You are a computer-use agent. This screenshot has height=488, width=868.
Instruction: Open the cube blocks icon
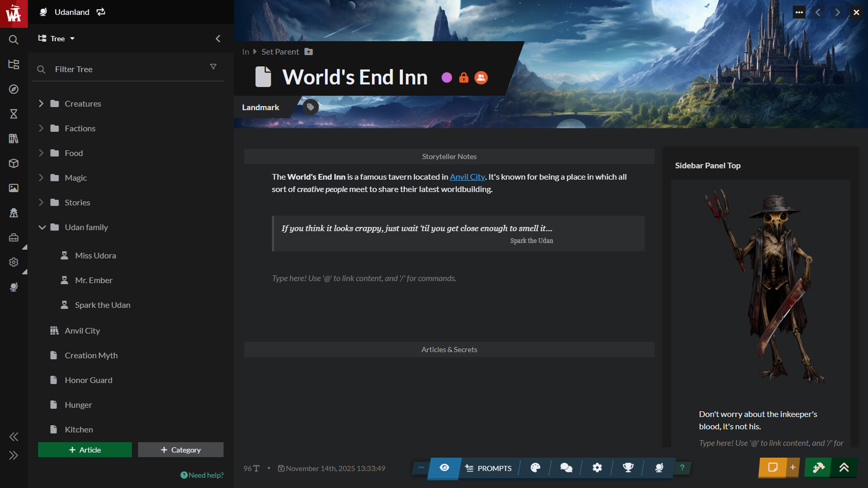(x=14, y=163)
